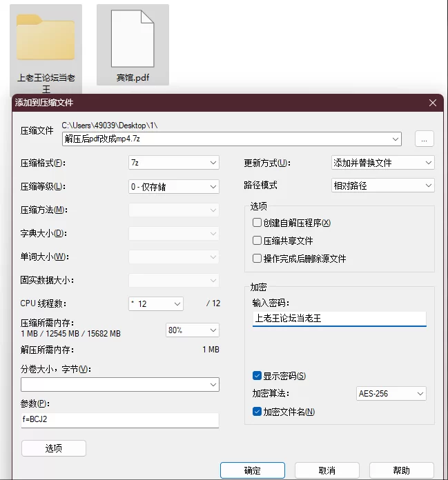Open the 更新方式 dropdown 添加并替换文件
448x480 pixels.
pos(382,163)
